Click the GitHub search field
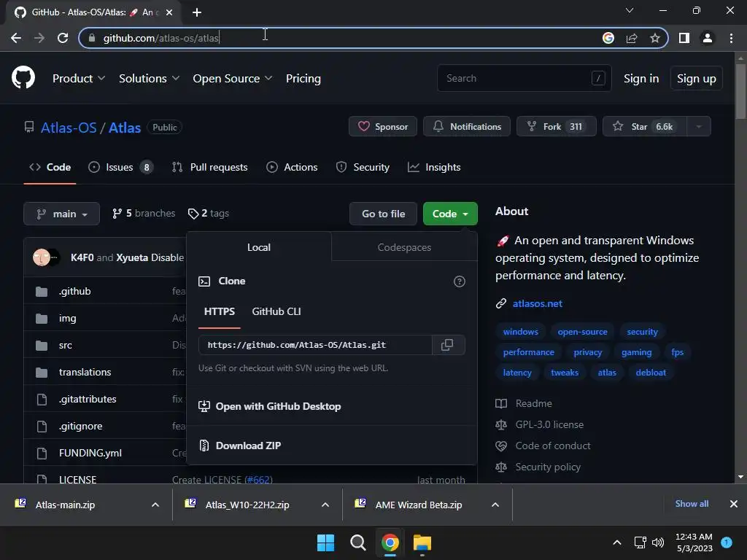Viewport: 747px width, 560px height. pos(524,78)
